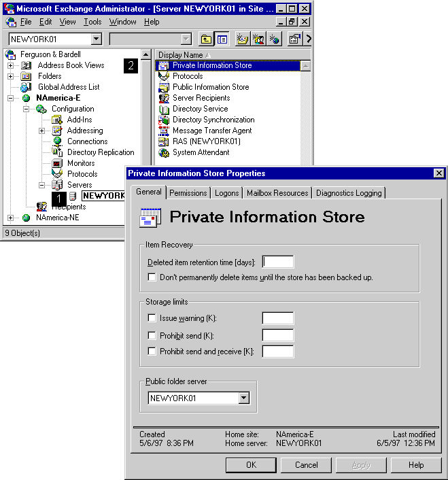Expand the Folders tree node

click(x=10, y=76)
